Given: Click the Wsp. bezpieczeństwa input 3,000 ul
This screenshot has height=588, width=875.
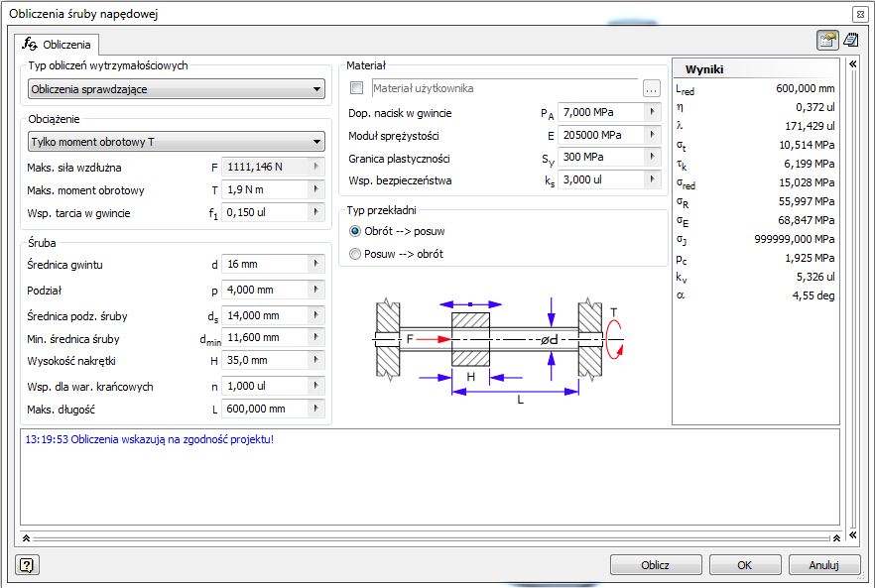Looking at the screenshot, I should click(x=601, y=179).
